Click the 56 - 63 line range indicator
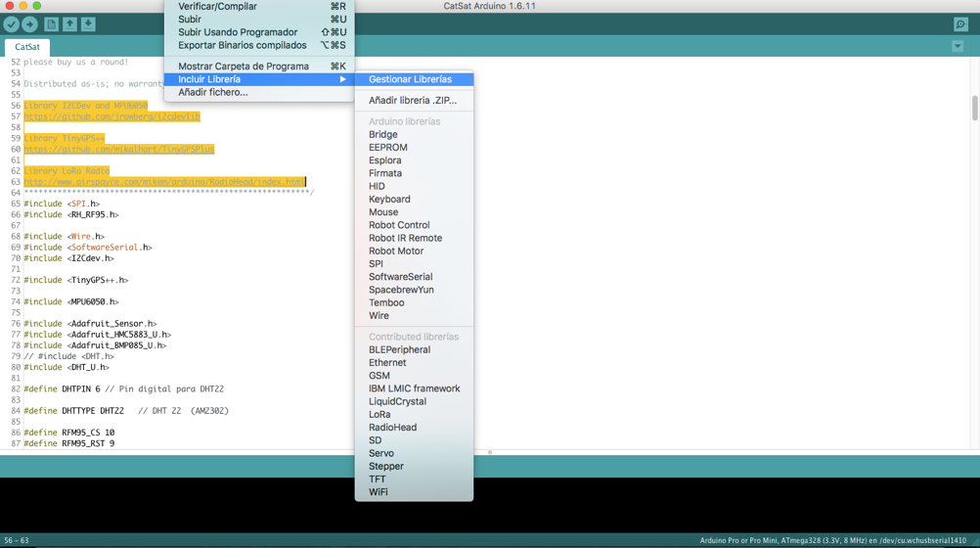The image size is (980, 548). click(x=17, y=540)
